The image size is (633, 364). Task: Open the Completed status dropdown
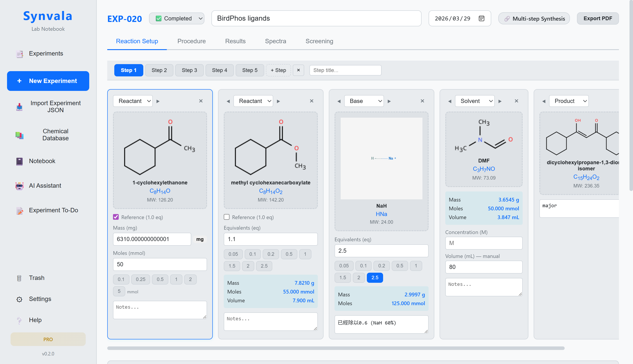coord(177,18)
